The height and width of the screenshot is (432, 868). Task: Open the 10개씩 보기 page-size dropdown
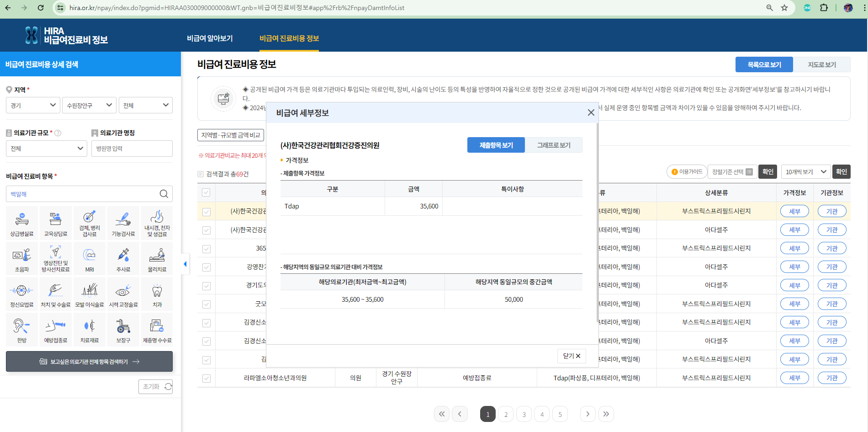coord(805,171)
